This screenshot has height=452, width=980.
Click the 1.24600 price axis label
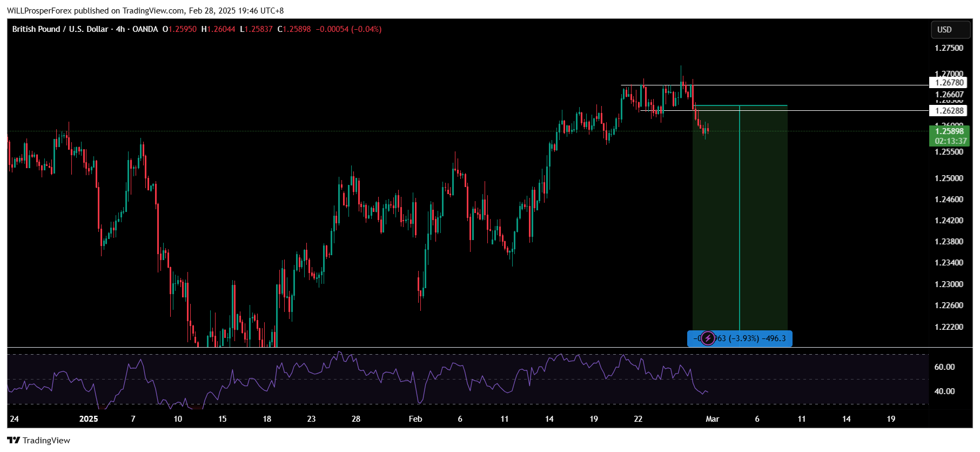(x=949, y=200)
